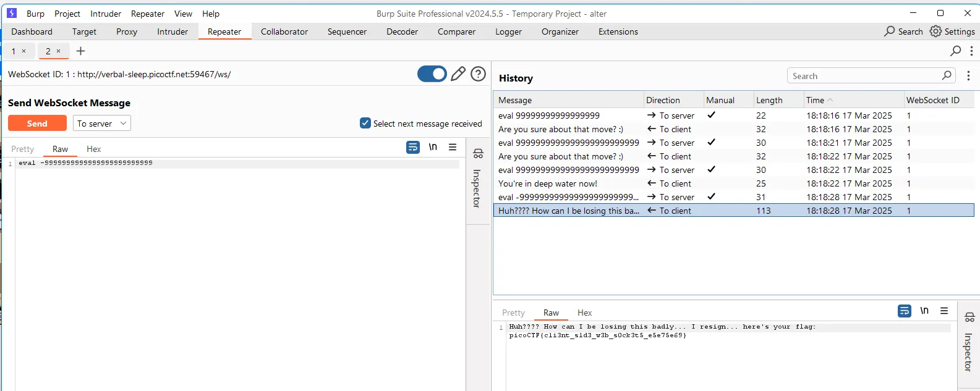The height and width of the screenshot is (391, 980).
Task: Switch to the Proxy tab
Action: [x=127, y=32]
